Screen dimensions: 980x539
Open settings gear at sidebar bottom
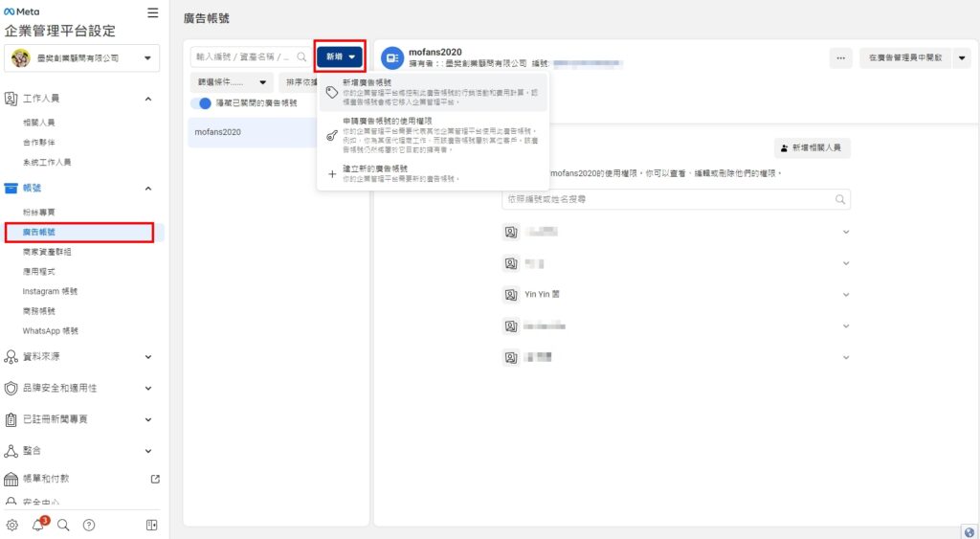[11, 526]
